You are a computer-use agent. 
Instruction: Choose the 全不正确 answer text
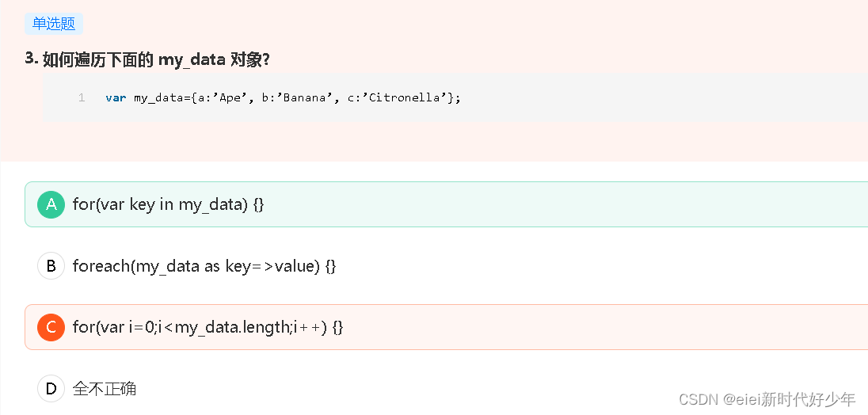click(x=104, y=389)
